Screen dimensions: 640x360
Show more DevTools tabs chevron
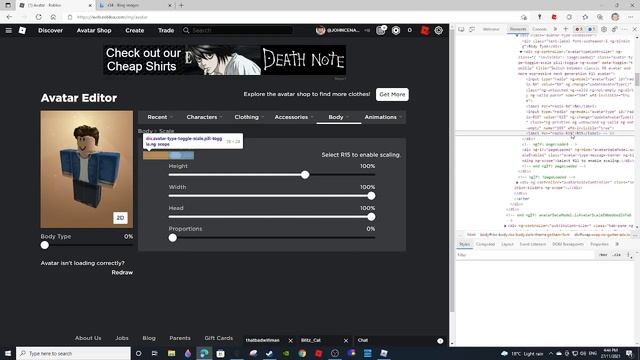point(555,29)
